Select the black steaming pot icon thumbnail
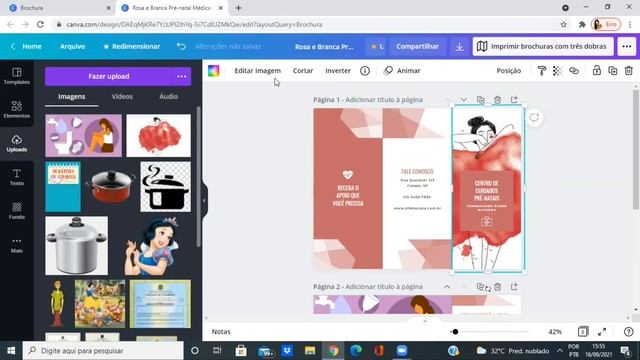This screenshot has width=640, height=360. (165, 187)
